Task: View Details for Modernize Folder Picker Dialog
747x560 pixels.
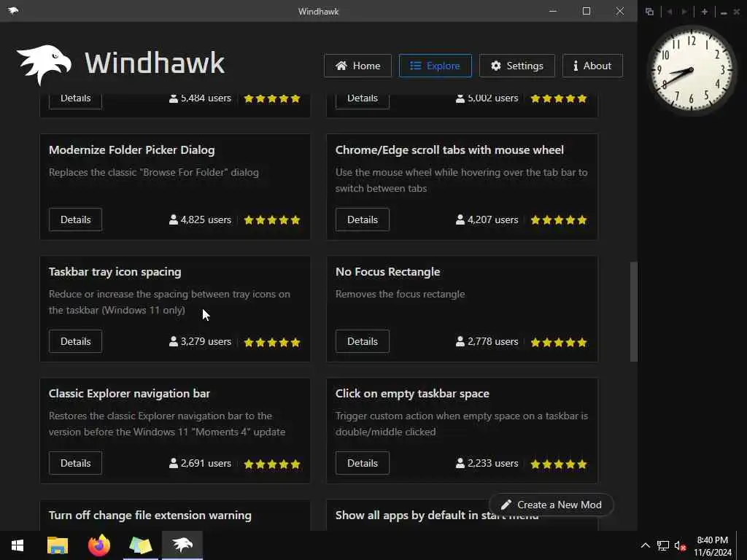Action: [75, 219]
